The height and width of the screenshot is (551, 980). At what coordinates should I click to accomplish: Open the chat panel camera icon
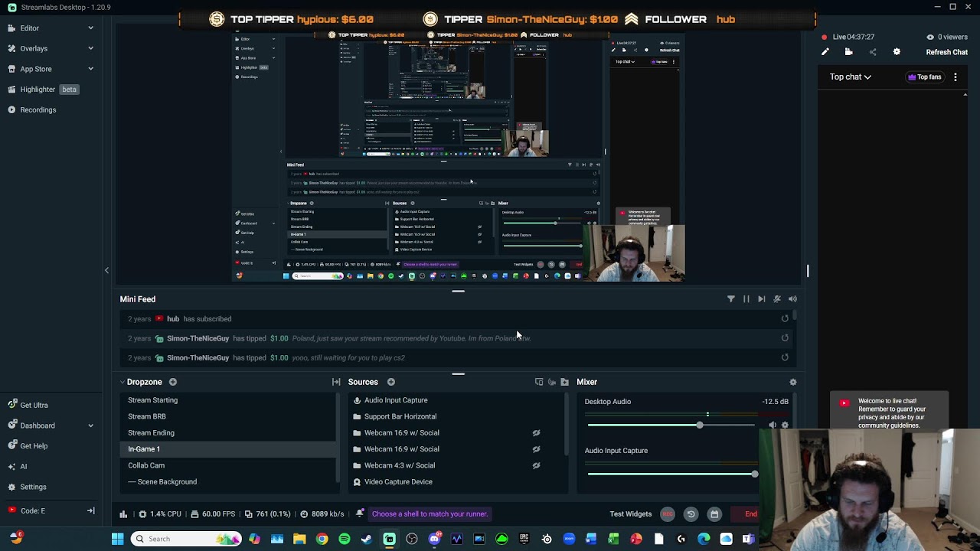click(x=849, y=52)
